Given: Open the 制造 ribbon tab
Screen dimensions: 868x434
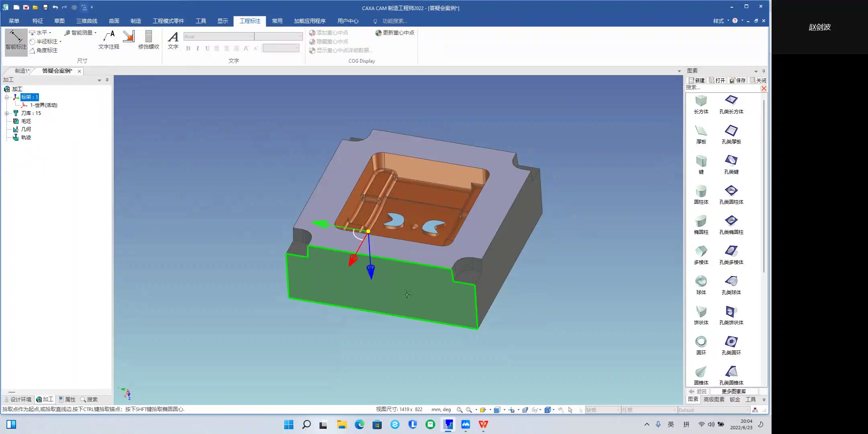Looking at the screenshot, I should click(x=136, y=21).
